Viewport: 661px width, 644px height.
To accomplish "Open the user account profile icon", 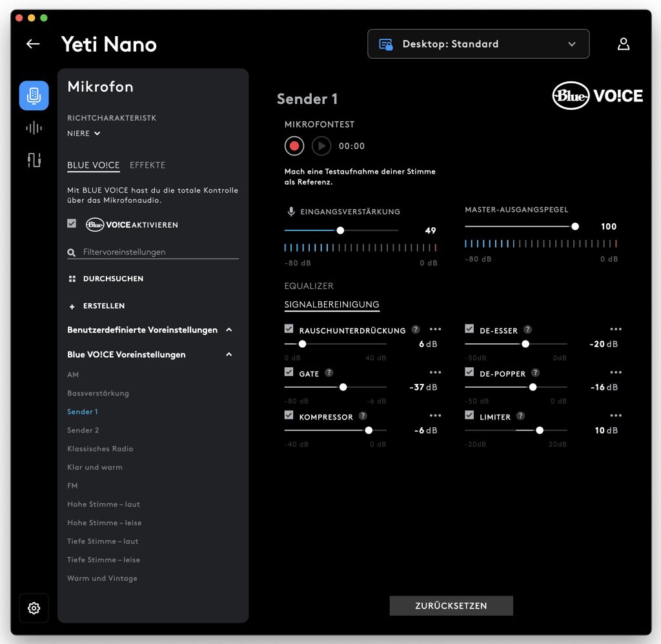I will [x=624, y=44].
